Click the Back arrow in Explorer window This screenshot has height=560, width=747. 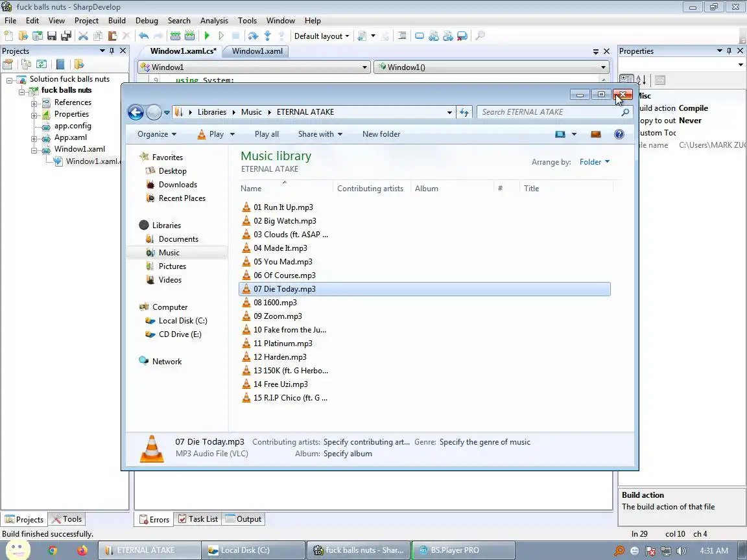pyautogui.click(x=136, y=112)
